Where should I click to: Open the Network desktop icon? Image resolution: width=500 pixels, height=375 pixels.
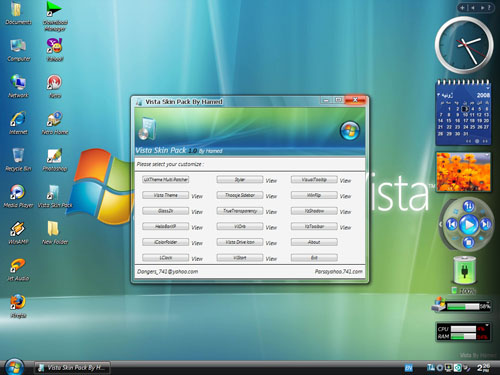tap(18, 87)
